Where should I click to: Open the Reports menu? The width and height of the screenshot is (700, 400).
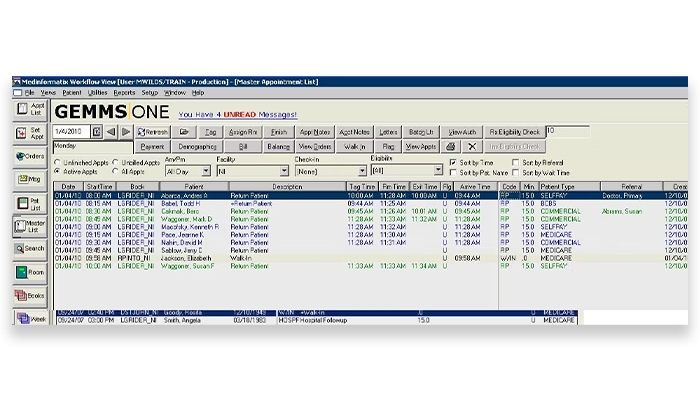(124, 93)
